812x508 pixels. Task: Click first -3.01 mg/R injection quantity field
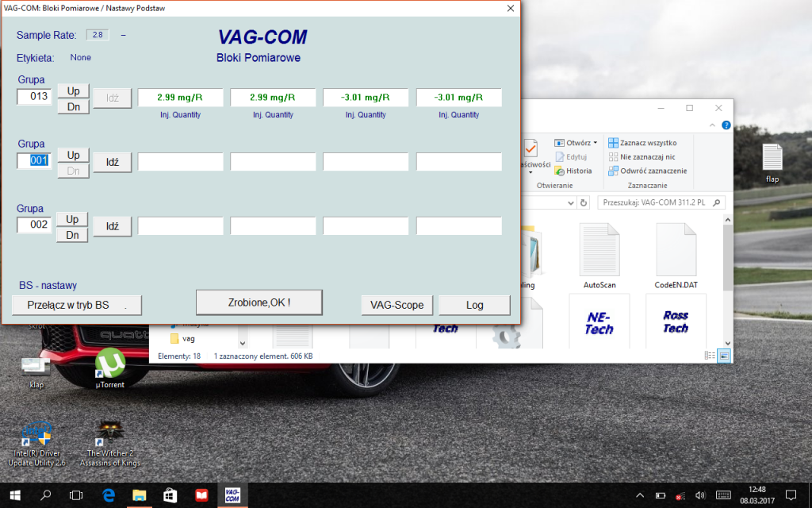click(366, 98)
